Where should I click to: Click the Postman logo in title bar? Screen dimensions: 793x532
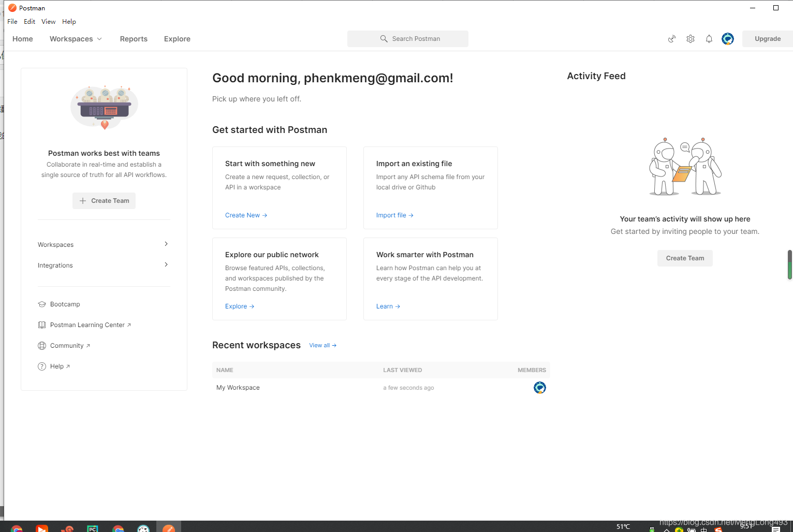click(x=12, y=8)
